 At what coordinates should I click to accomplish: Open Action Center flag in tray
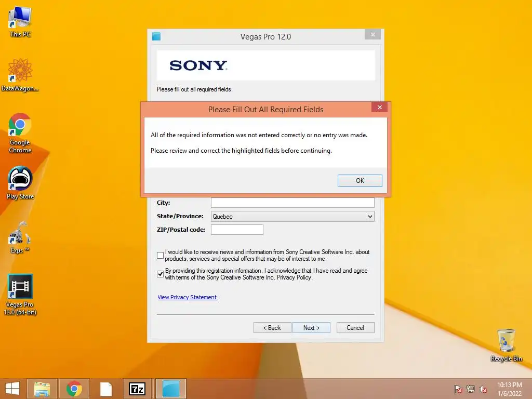[458, 389]
